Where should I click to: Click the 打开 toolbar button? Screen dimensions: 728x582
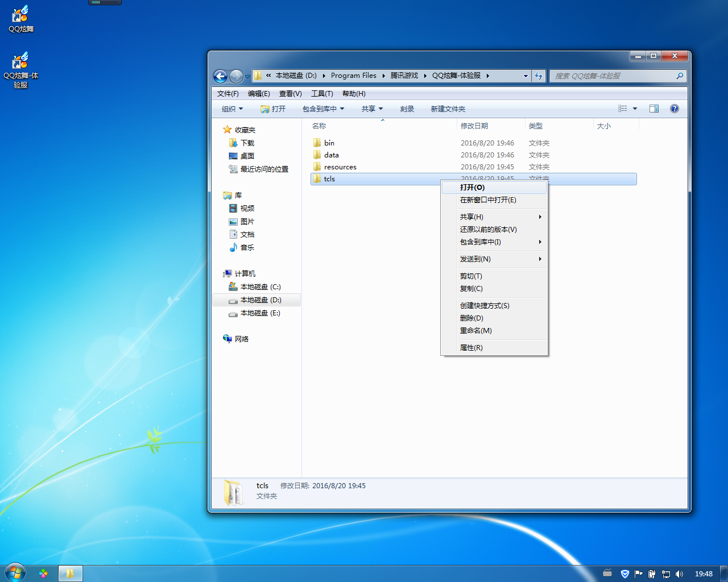pyautogui.click(x=273, y=109)
